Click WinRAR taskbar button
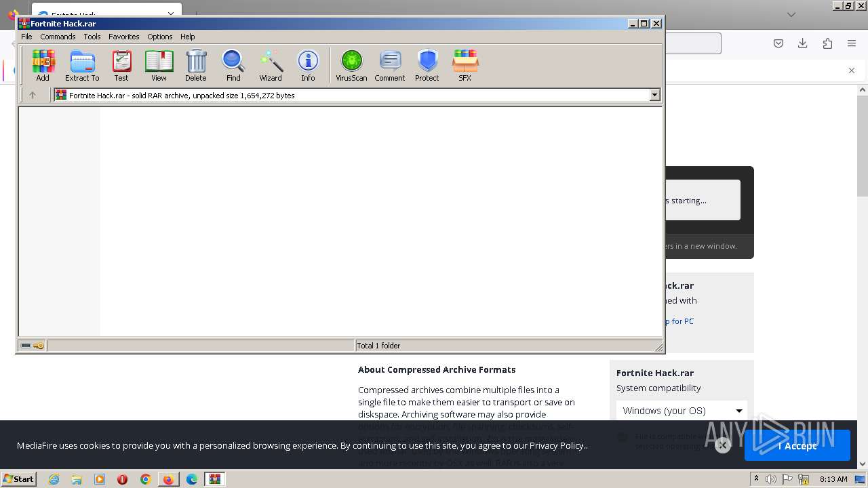The width and height of the screenshot is (868, 488). pyautogui.click(x=215, y=479)
